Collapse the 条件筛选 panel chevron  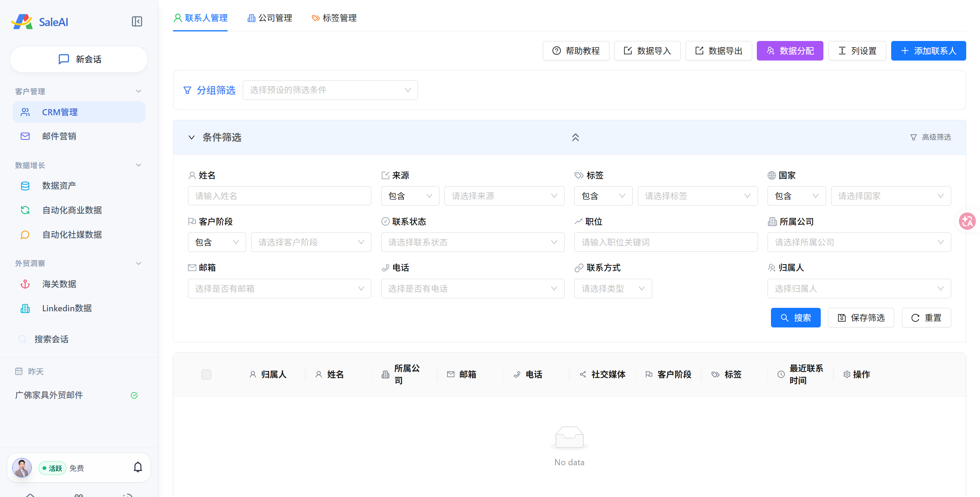click(x=191, y=137)
